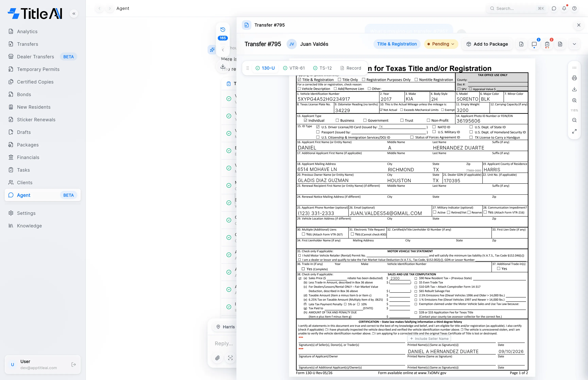588x380 pixels.
Task: Collapse panel with left chevron button
Action: pyautogui.click(x=223, y=50)
